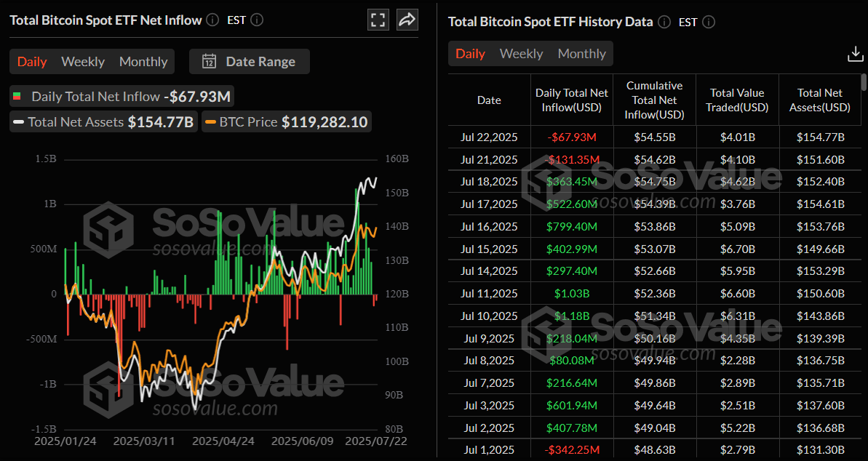Click the share arrow icon

coord(407,20)
